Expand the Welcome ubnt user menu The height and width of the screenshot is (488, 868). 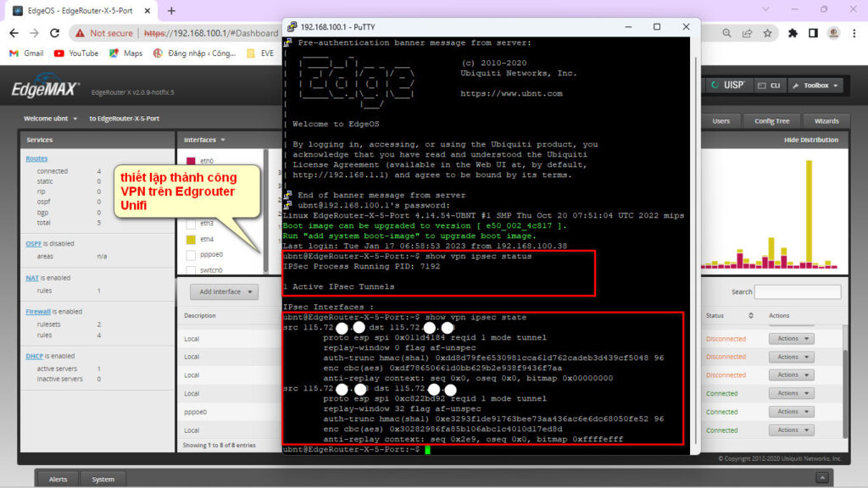pos(51,119)
